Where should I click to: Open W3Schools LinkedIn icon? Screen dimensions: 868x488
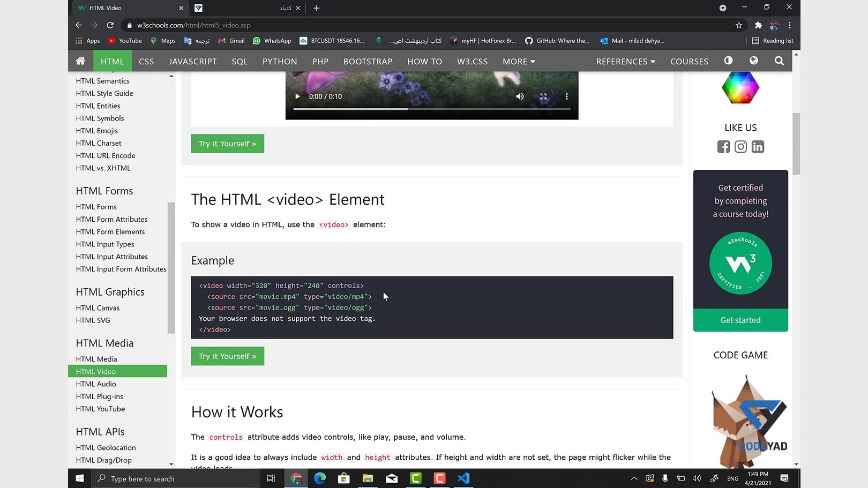[758, 147]
